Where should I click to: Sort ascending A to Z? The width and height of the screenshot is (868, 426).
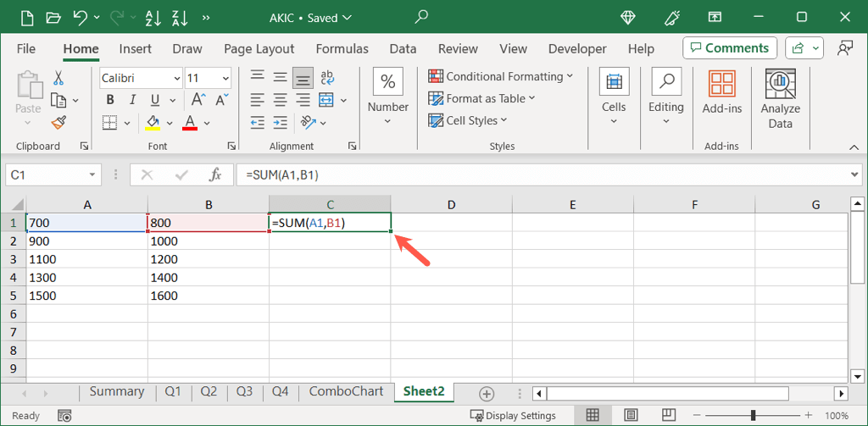coord(151,18)
